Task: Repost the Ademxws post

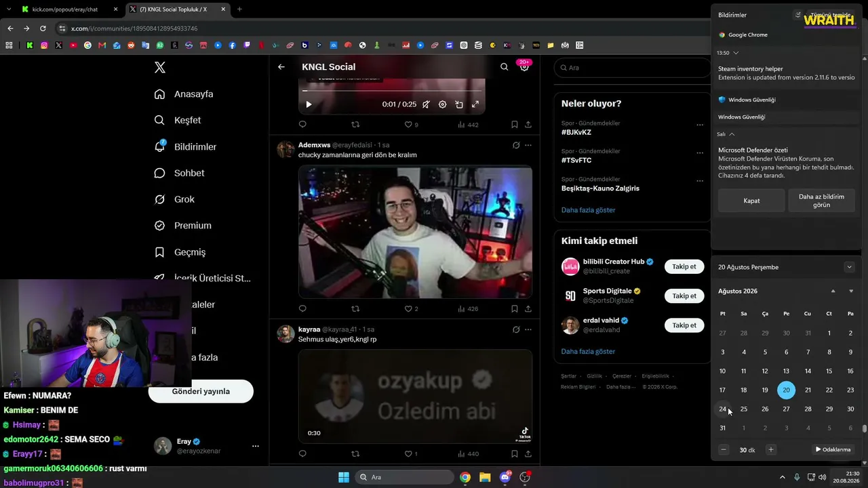Action: [355, 309]
